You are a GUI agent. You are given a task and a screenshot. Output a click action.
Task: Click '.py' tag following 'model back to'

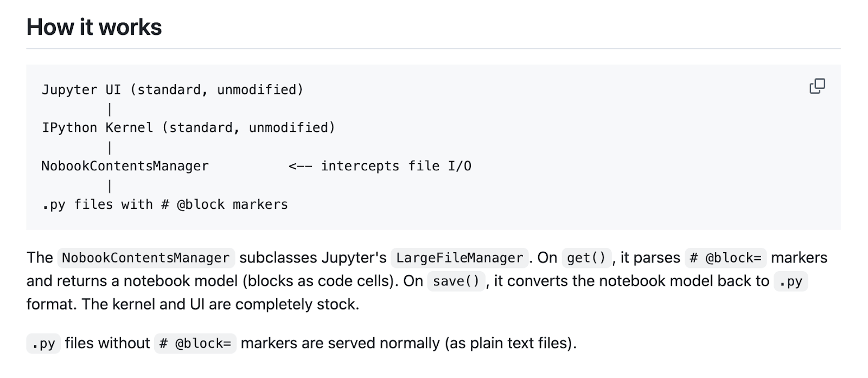click(791, 281)
